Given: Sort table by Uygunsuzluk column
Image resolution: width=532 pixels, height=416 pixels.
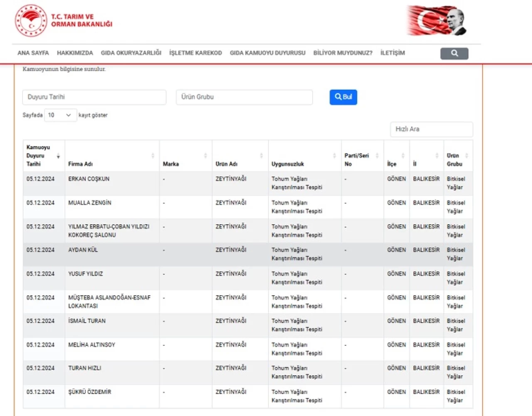Looking at the screenshot, I should click(304, 156).
